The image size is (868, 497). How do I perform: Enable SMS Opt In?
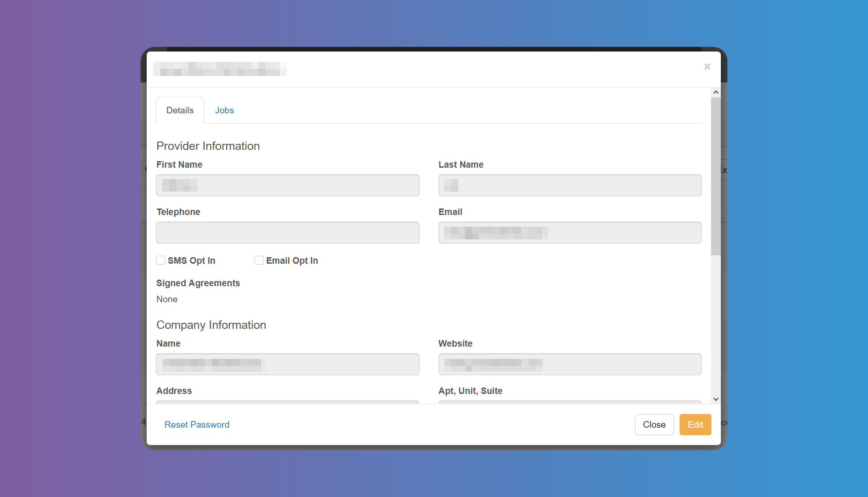coord(161,260)
